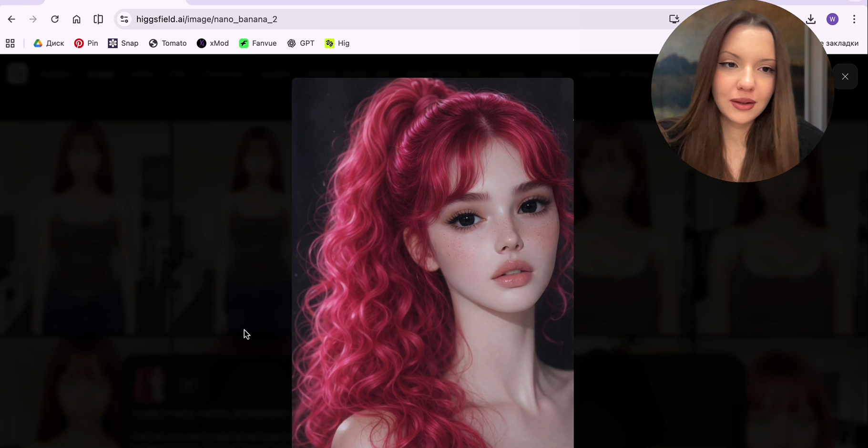The width and height of the screenshot is (868, 448).
Task: Open the Tomato bookmark
Action: point(168,43)
